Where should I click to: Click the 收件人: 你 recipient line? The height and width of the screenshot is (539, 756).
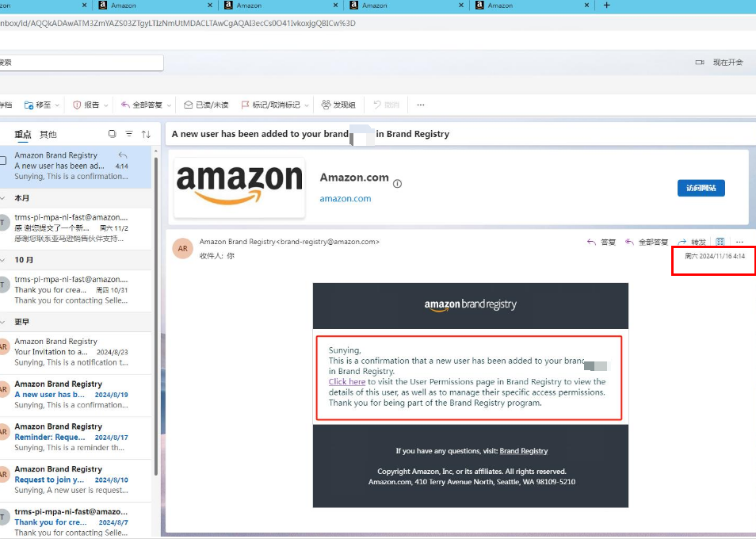coord(217,256)
